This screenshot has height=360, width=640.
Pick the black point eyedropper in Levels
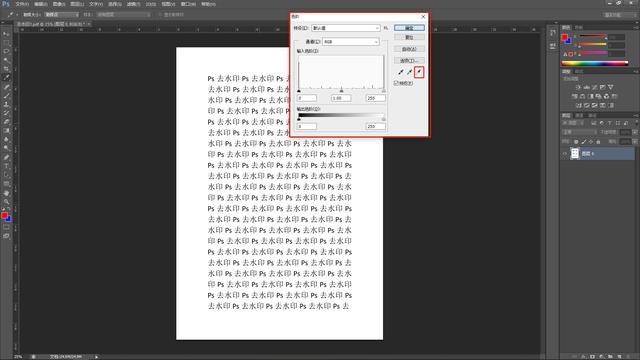point(401,72)
